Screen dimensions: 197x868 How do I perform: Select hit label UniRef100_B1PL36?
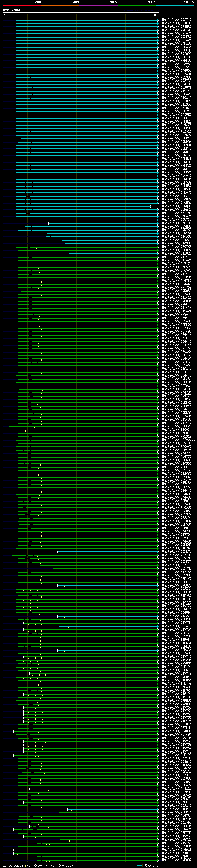177,382
